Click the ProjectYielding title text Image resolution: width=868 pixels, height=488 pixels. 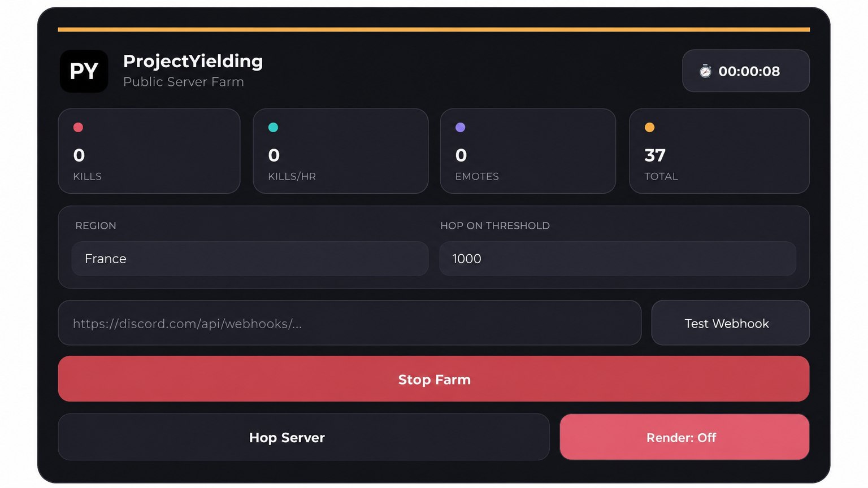coord(193,61)
